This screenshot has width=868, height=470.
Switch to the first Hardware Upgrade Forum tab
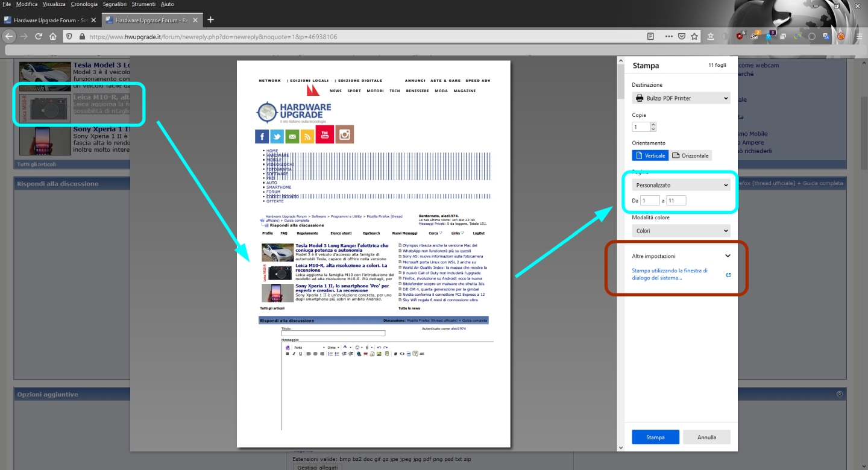coord(50,20)
